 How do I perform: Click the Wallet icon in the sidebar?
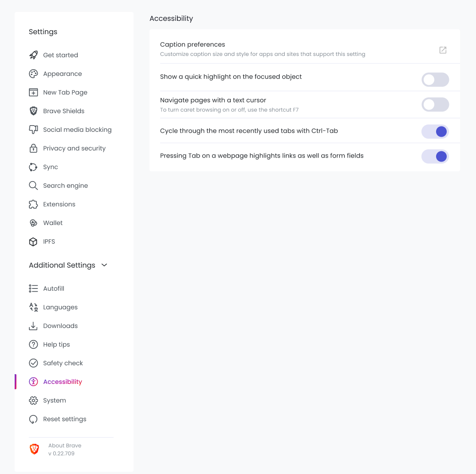tap(33, 222)
